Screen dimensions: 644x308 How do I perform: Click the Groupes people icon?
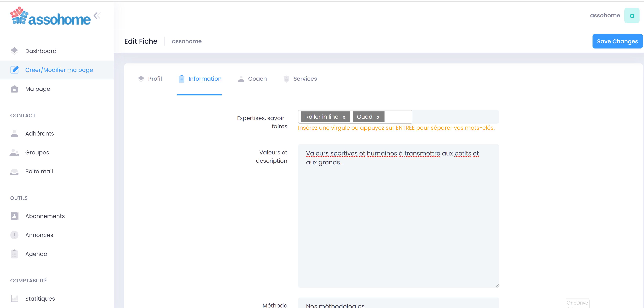click(14, 153)
